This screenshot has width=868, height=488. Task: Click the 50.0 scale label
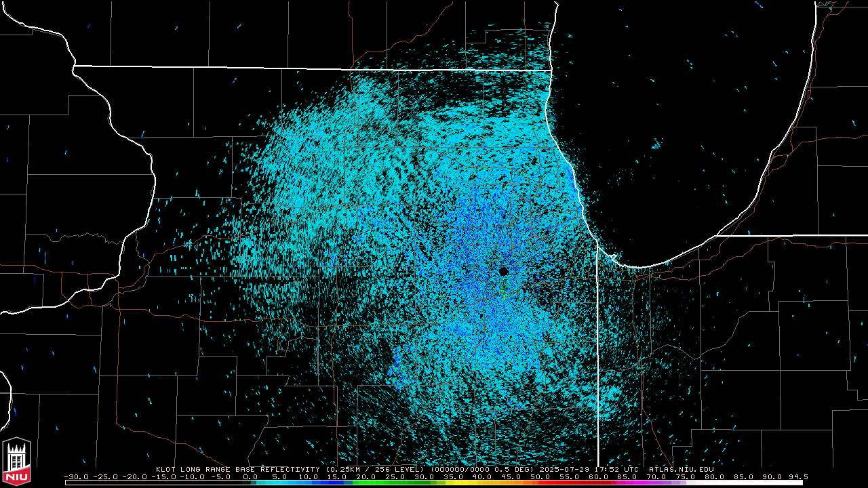540,477
